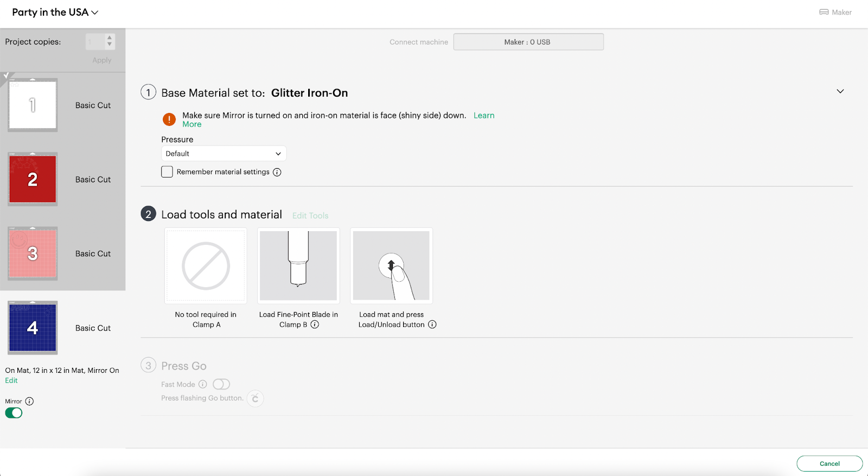
Task: Click the Project copies number field
Action: pos(95,42)
